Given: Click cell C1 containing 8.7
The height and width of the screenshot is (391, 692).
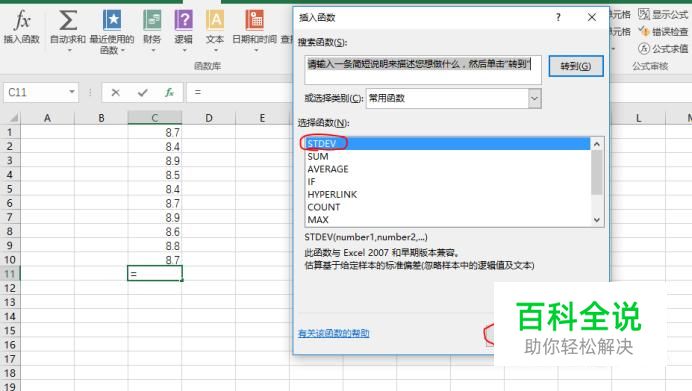Looking at the screenshot, I should tap(154, 132).
